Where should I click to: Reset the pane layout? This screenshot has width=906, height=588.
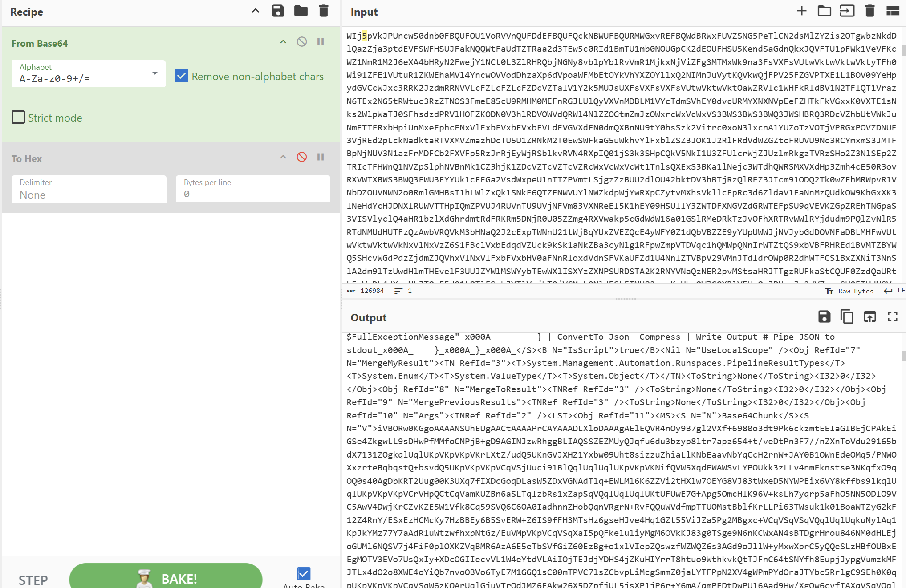[x=893, y=11]
